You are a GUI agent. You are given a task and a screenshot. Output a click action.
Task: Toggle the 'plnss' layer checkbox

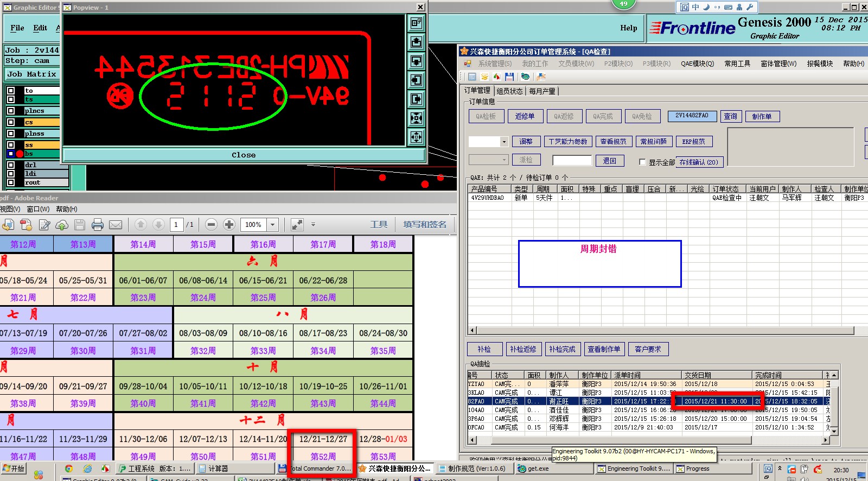click(11, 134)
